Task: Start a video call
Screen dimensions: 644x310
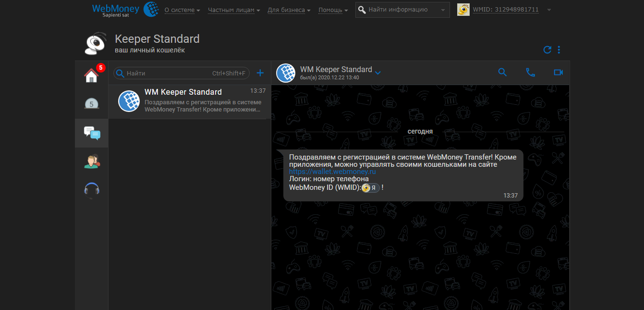Action: coord(558,72)
